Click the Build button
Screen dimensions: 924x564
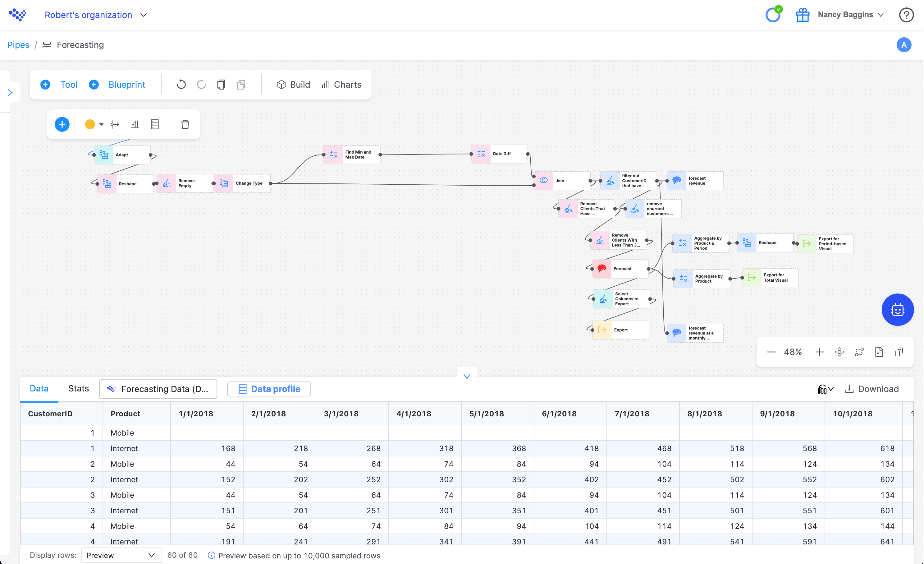tap(293, 85)
